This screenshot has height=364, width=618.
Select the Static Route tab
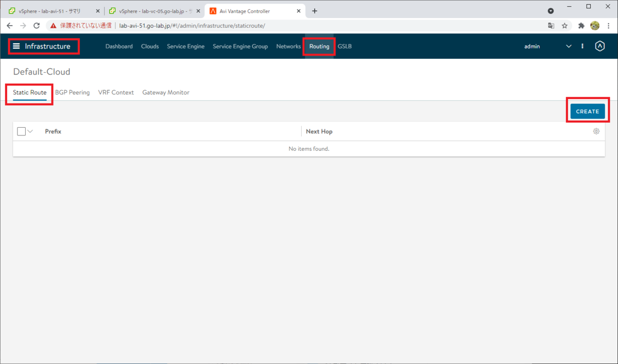point(30,93)
